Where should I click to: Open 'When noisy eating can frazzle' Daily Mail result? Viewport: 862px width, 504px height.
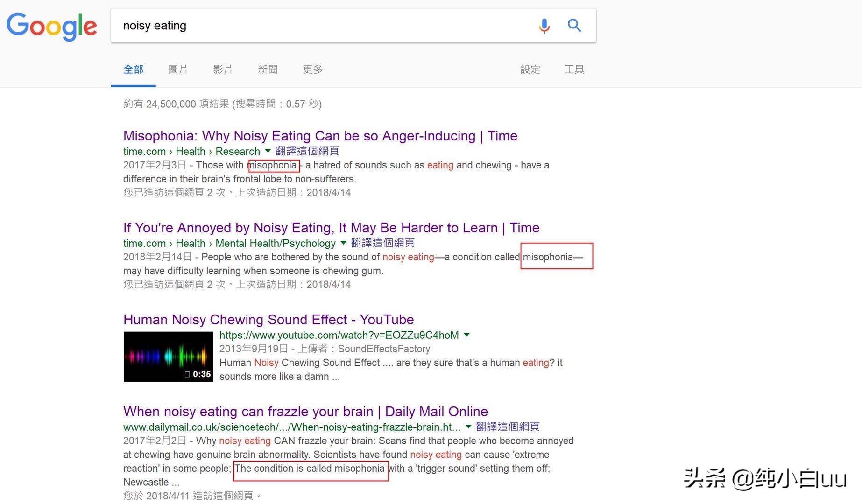(305, 412)
